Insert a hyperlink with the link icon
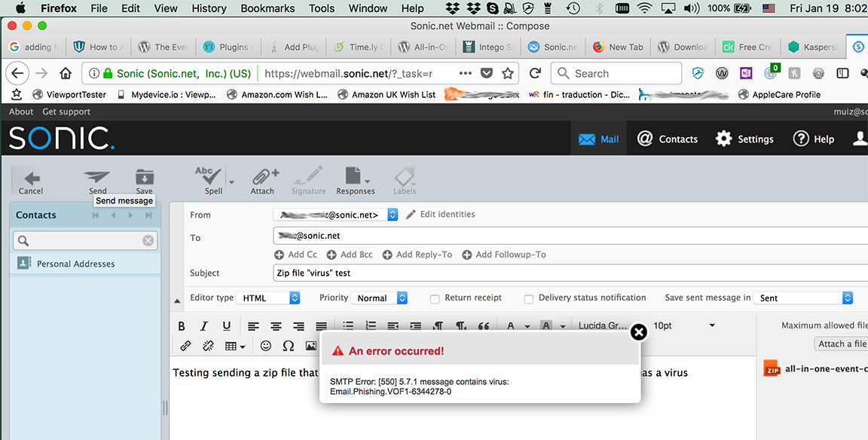868x440 pixels. [185, 346]
